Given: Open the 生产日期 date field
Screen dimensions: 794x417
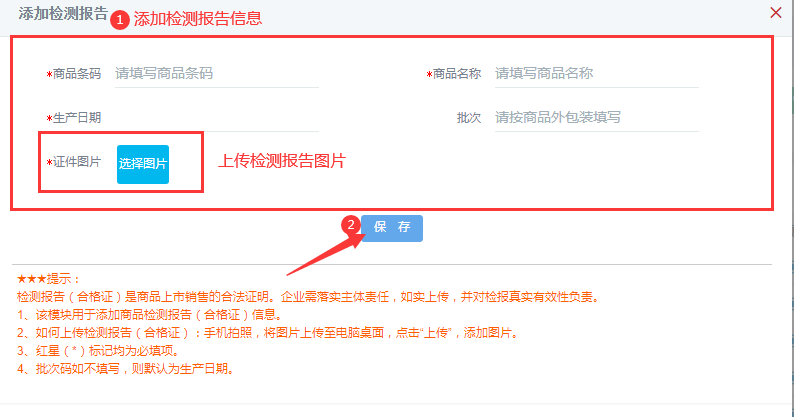Looking at the screenshot, I should tap(217, 118).
